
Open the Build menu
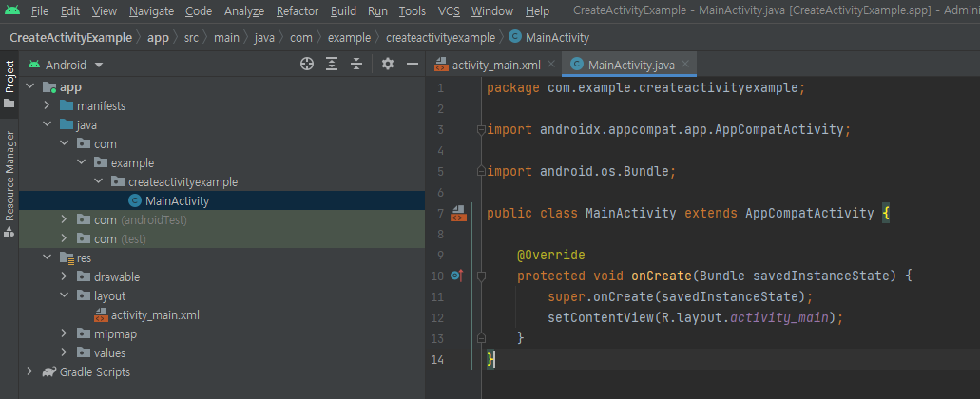tap(344, 11)
